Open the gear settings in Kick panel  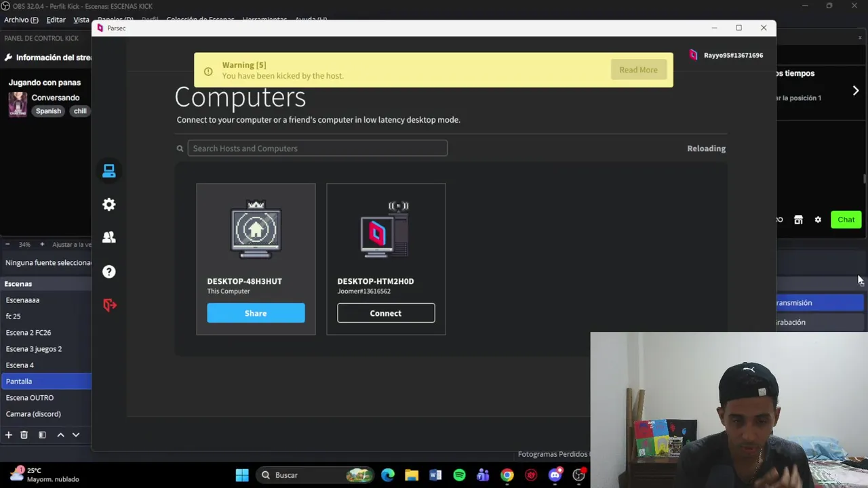click(x=818, y=220)
